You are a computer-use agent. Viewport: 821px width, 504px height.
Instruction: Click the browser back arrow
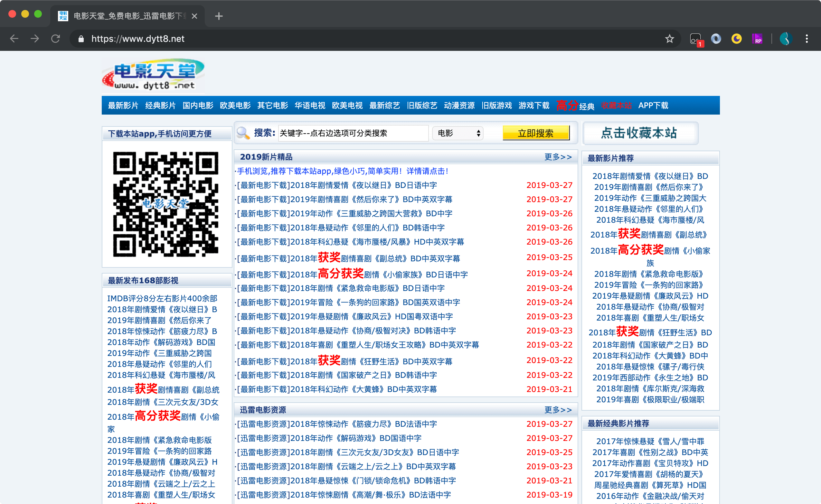point(14,39)
